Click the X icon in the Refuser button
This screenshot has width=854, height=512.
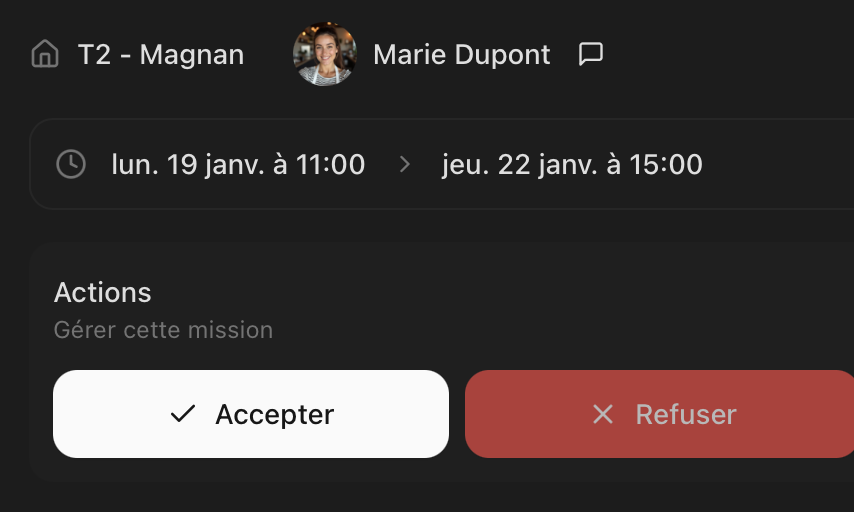point(603,414)
